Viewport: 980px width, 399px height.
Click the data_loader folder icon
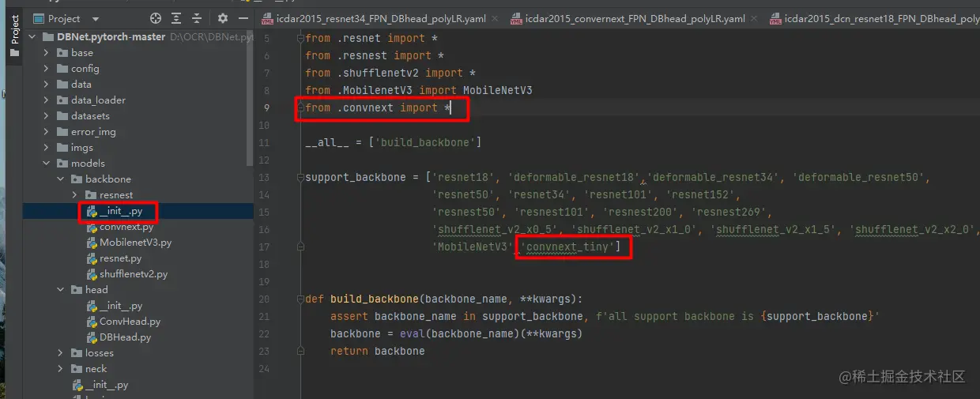(62, 100)
